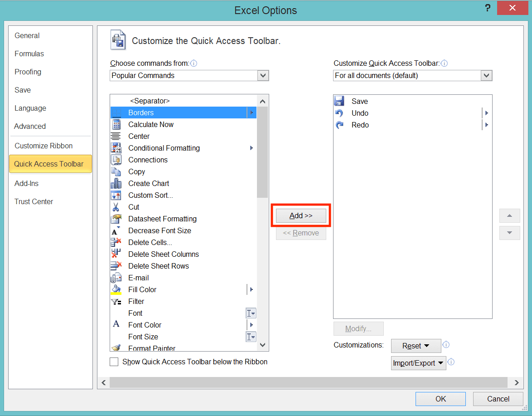Image resolution: width=532 pixels, height=416 pixels.
Task: Select the Conditional Formatting icon
Action: pyautogui.click(x=117, y=148)
